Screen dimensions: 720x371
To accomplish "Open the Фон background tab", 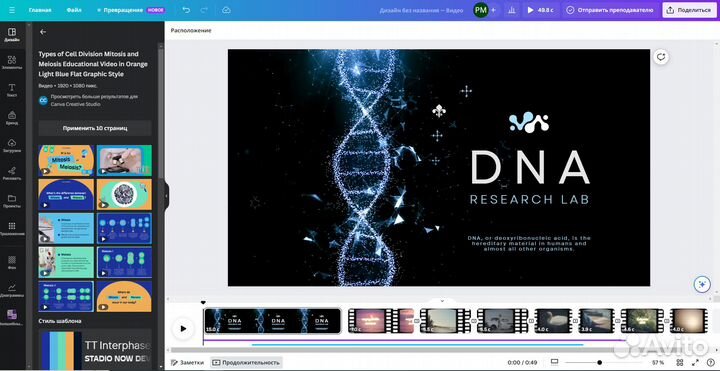I will (x=12, y=262).
